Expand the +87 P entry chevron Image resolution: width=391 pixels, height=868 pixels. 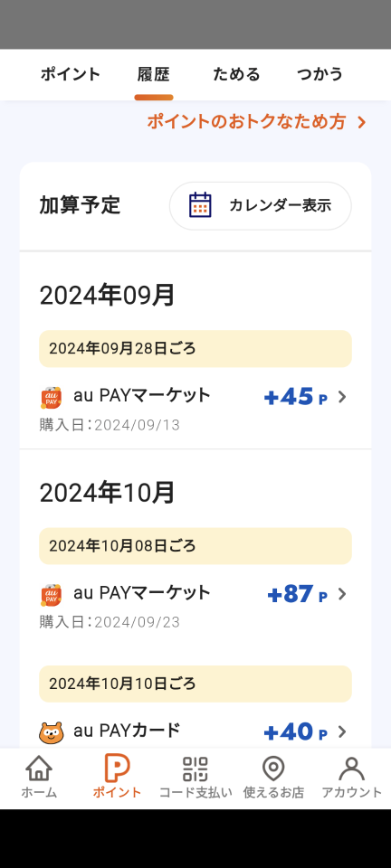point(342,594)
